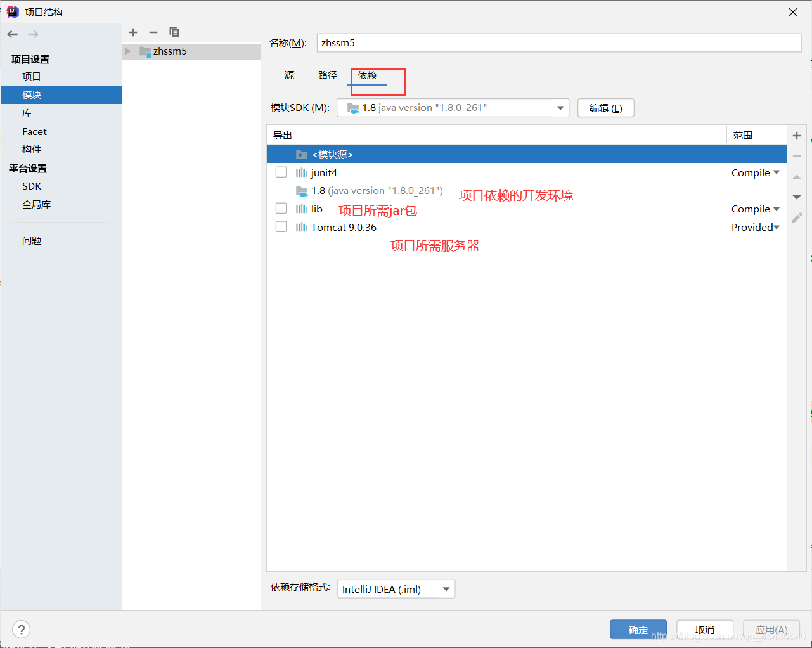This screenshot has height=648, width=812.
Task: Select 模块 in project settings
Action: point(61,95)
